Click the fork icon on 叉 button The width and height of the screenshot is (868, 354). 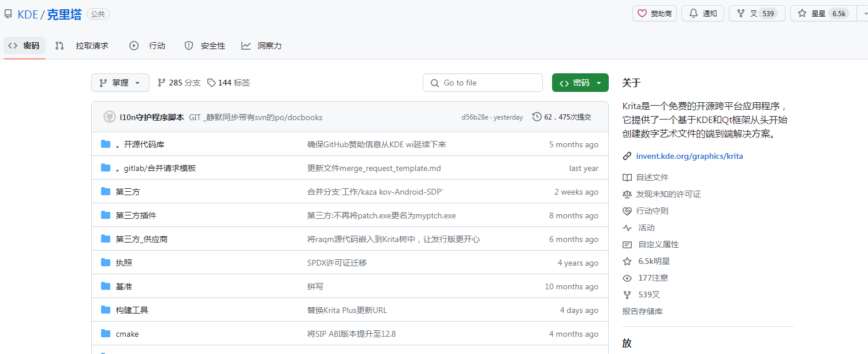(741, 13)
